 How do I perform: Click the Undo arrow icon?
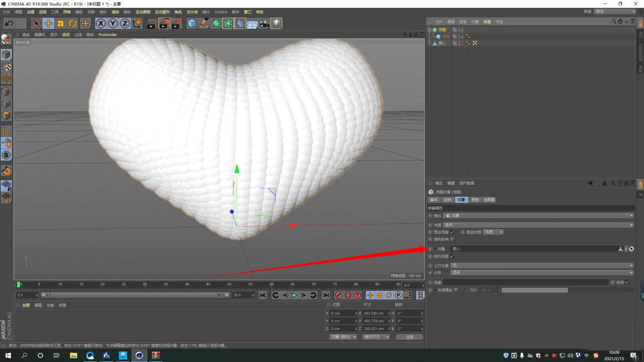point(9,24)
